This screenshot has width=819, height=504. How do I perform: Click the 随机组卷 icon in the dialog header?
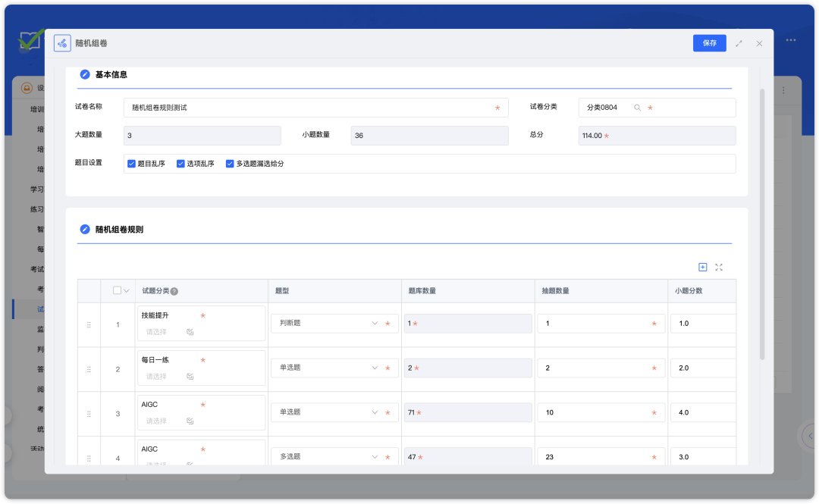pos(61,43)
